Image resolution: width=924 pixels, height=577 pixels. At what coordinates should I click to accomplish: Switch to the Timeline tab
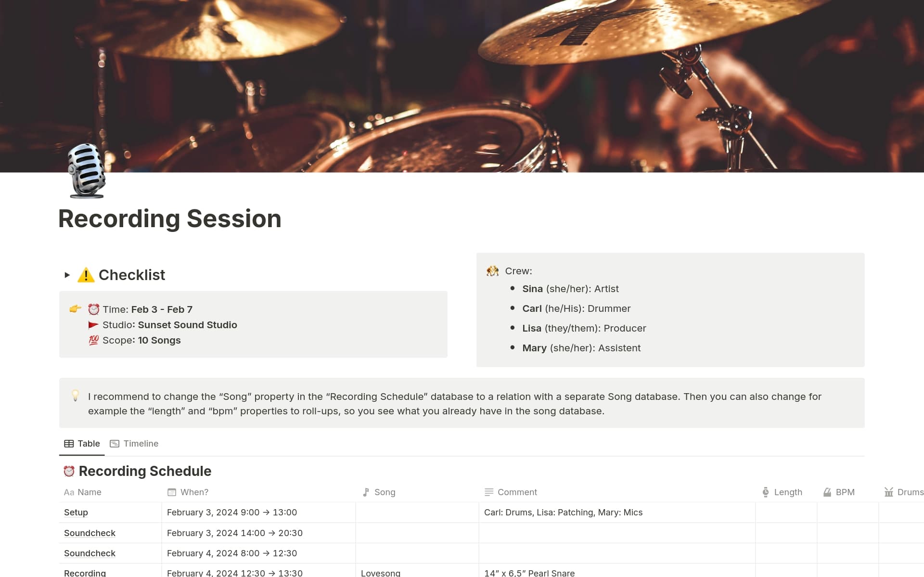pos(141,443)
